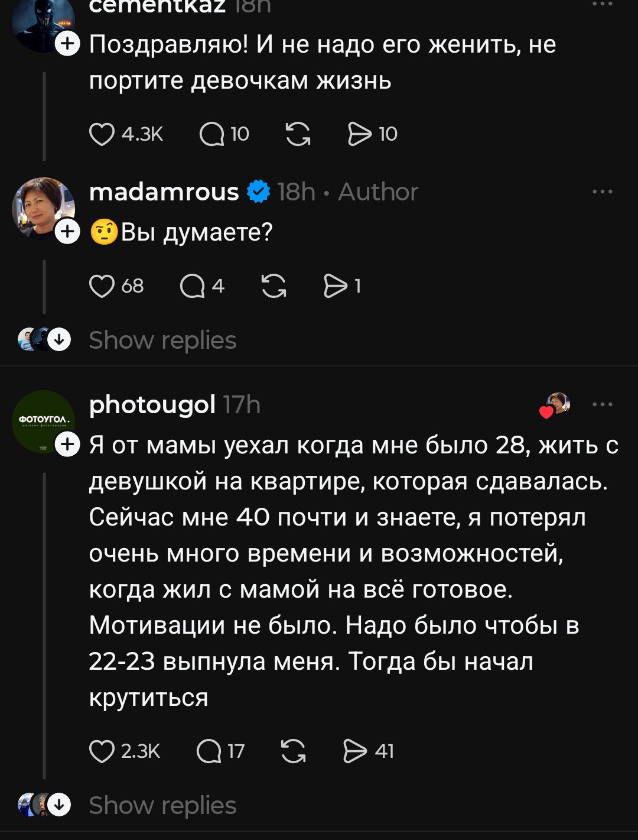
Task: Open replies to cementkaz comment
Action: point(212,134)
